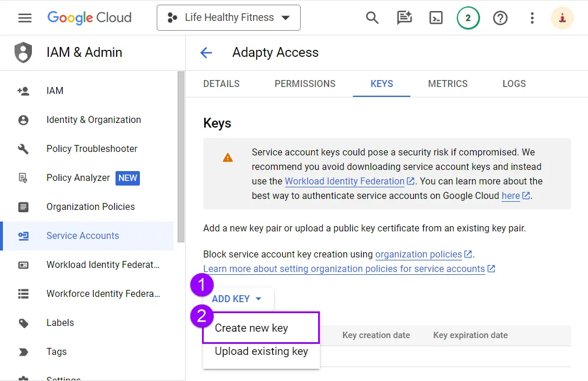The image size is (588, 381).
Task: Open the Help menu
Action: coord(500,18)
